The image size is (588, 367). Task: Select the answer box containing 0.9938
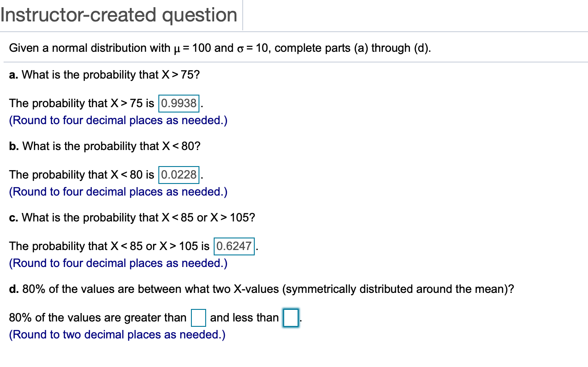pyautogui.click(x=178, y=103)
